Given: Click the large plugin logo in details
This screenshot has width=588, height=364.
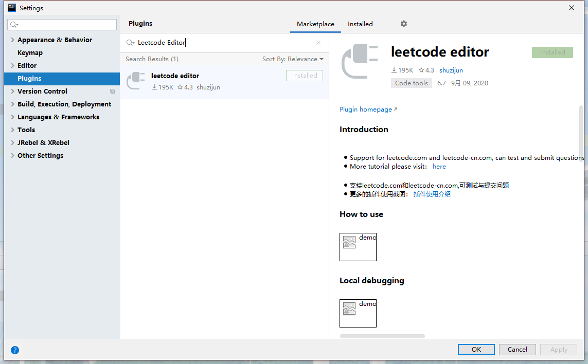Looking at the screenshot, I should click(360, 62).
